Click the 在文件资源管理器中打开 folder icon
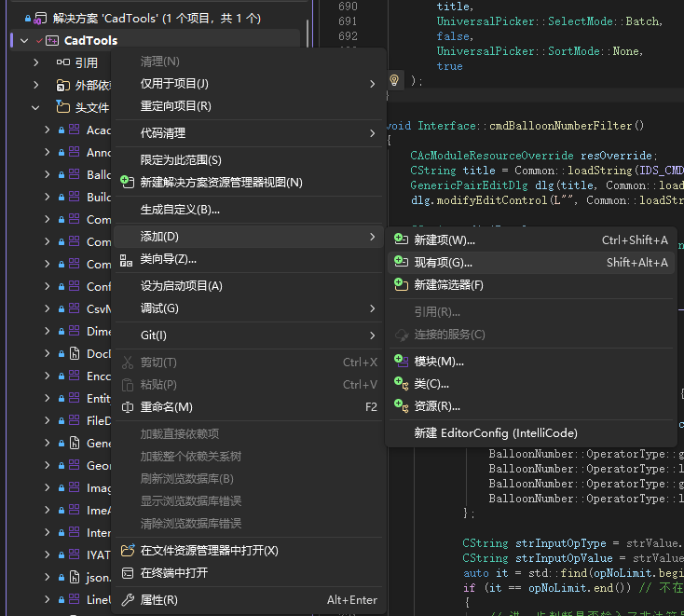The width and height of the screenshot is (684, 616). point(128,550)
